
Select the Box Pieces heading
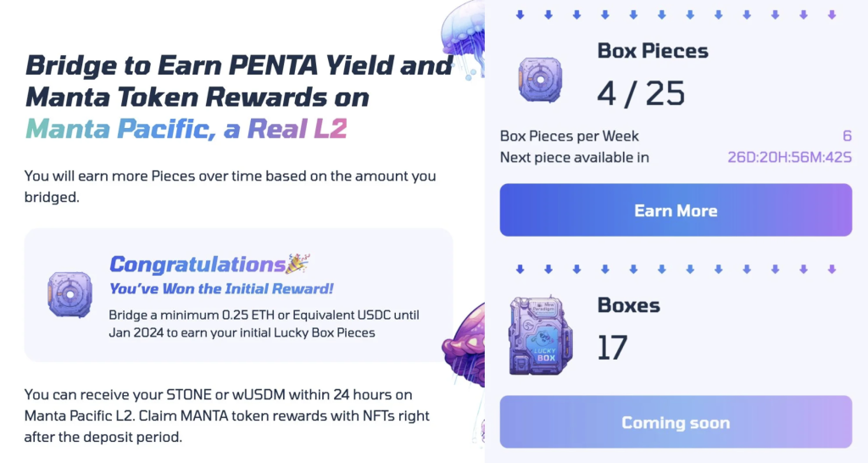653,50
